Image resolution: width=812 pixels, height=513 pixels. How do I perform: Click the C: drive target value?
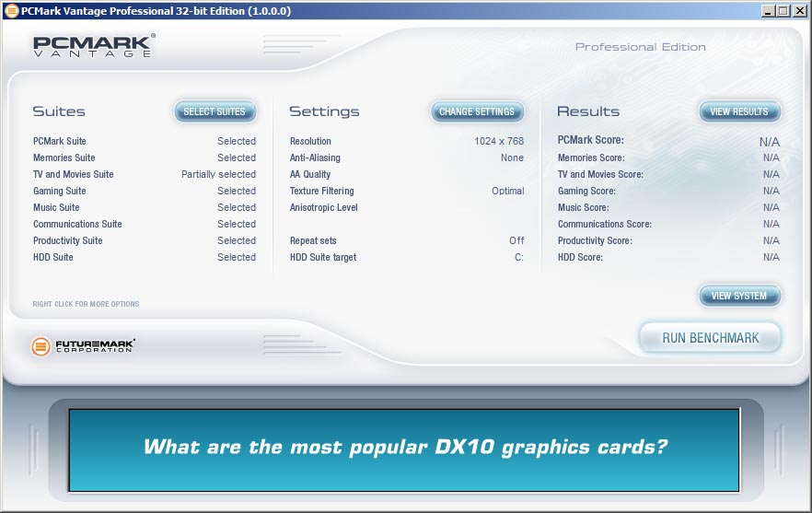click(x=519, y=257)
